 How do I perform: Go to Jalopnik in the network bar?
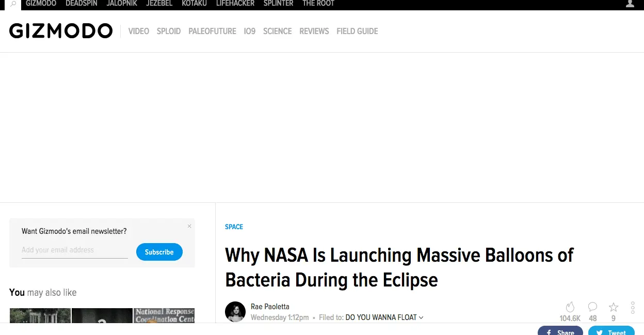[x=122, y=4]
